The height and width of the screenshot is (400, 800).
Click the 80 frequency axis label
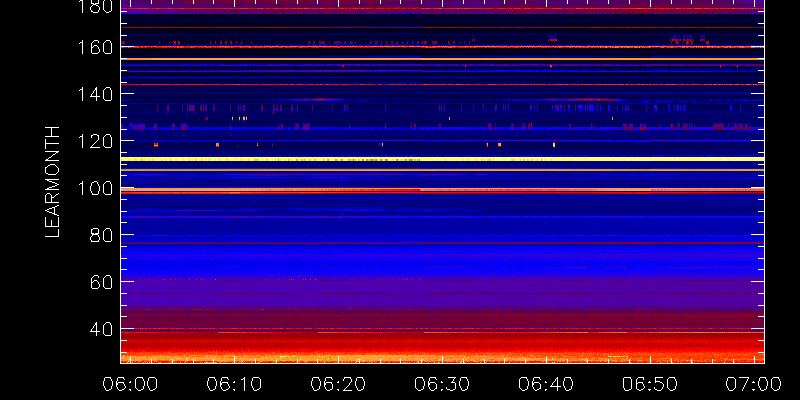101,235
